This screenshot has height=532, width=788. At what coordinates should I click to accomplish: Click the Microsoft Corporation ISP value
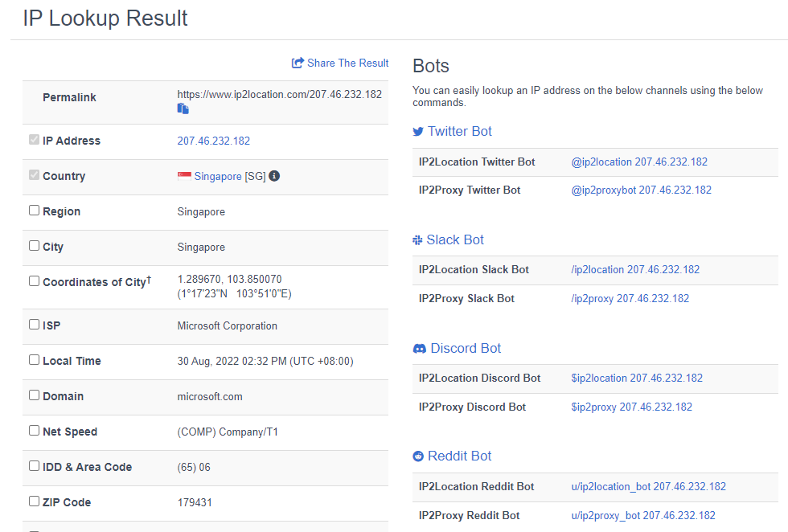tap(227, 326)
